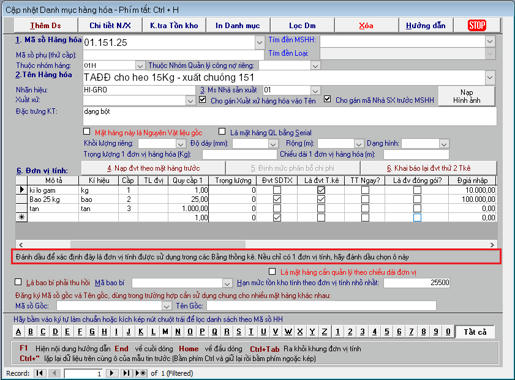The width and height of the screenshot is (515, 380).
Task: Click In Danh mục toolbar button
Action: point(238,25)
